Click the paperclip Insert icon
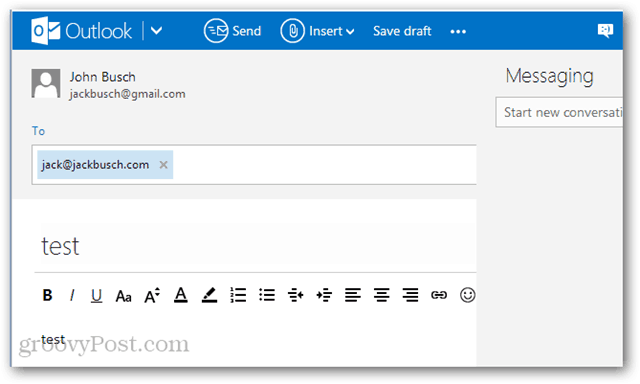Viewport: 640px width, 384px height. (x=292, y=31)
